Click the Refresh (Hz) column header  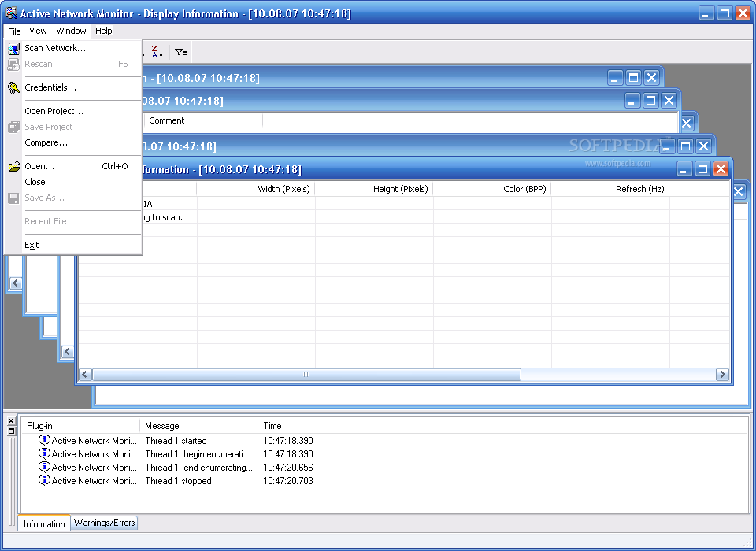click(x=610, y=189)
